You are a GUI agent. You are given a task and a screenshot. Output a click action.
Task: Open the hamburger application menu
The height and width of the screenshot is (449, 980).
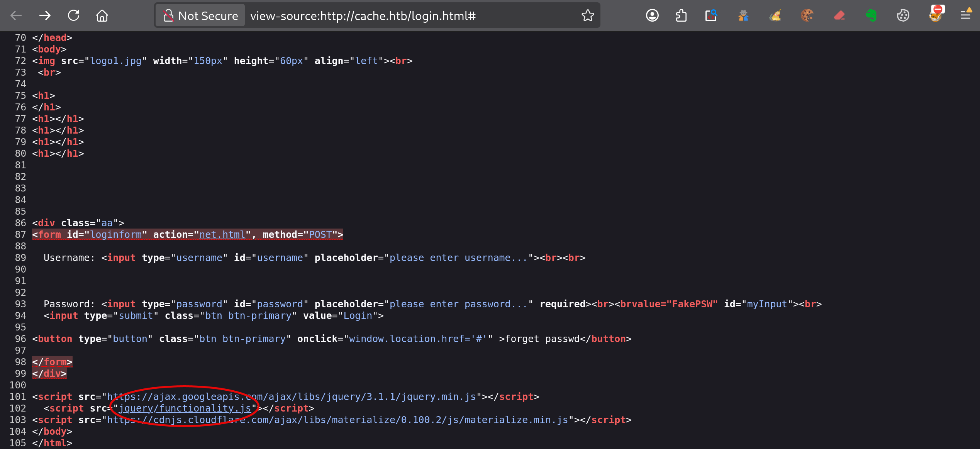pos(966,15)
